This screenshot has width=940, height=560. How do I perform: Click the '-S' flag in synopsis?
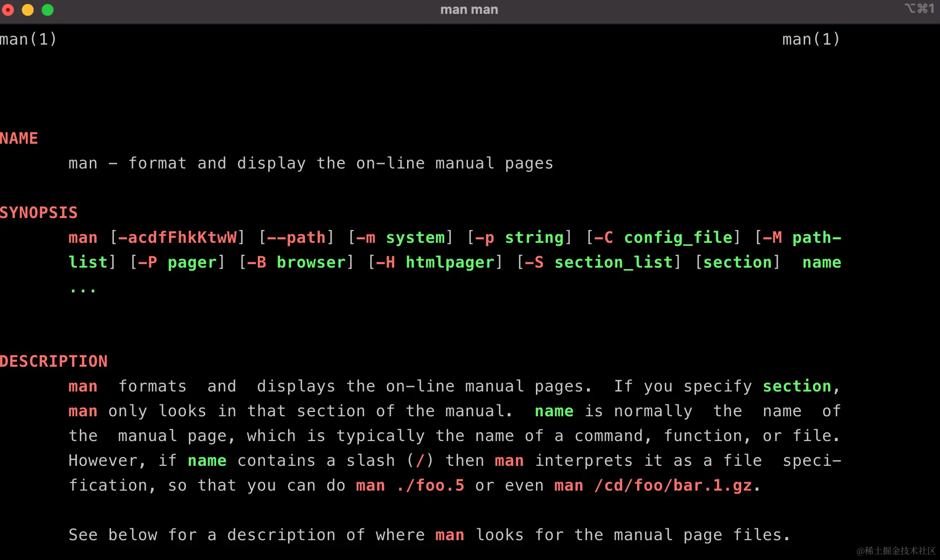tap(534, 263)
